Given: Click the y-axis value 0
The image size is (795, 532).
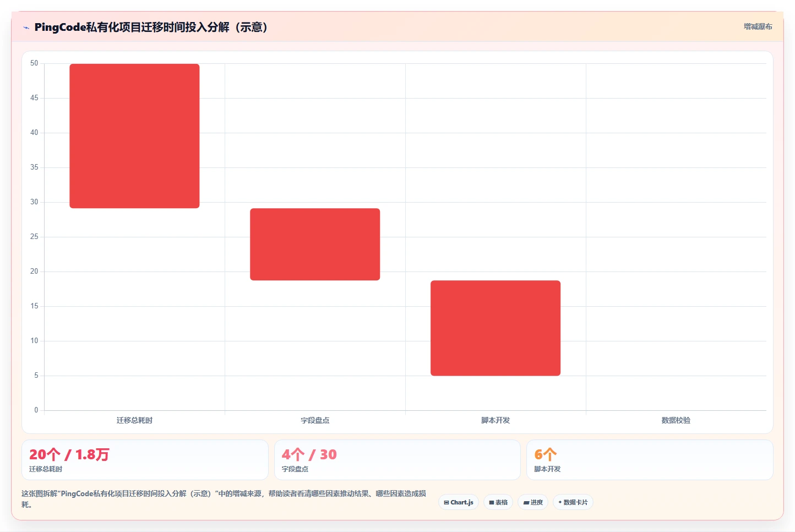Looking at the screenshot, I should click(x=36, y=410).
